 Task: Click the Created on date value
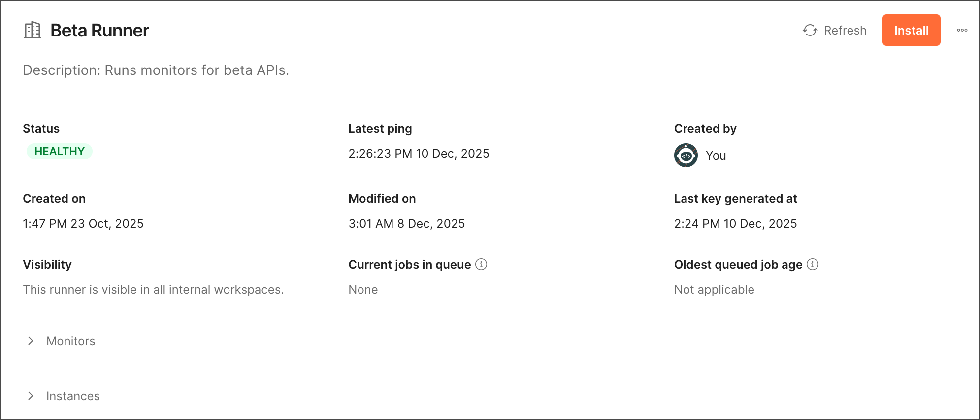pyautogui.click(x=83, y=223)
